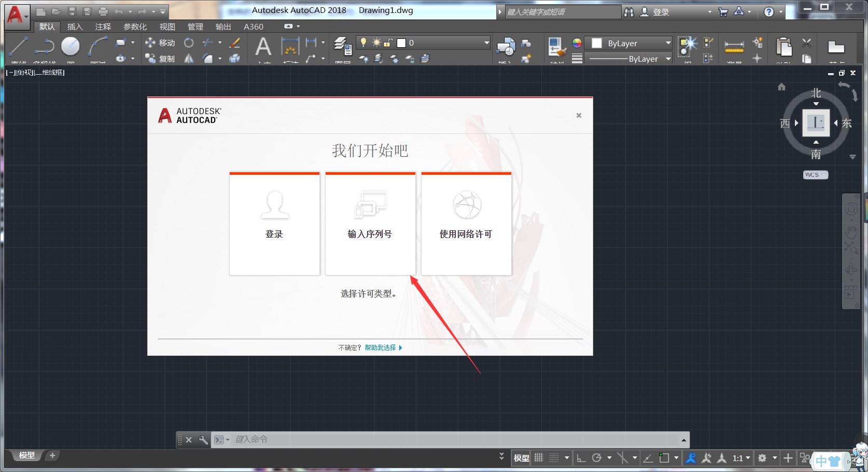868x472 pixels.
Task: Toggle Ortho mode in status bar
Action: point(581,458)
